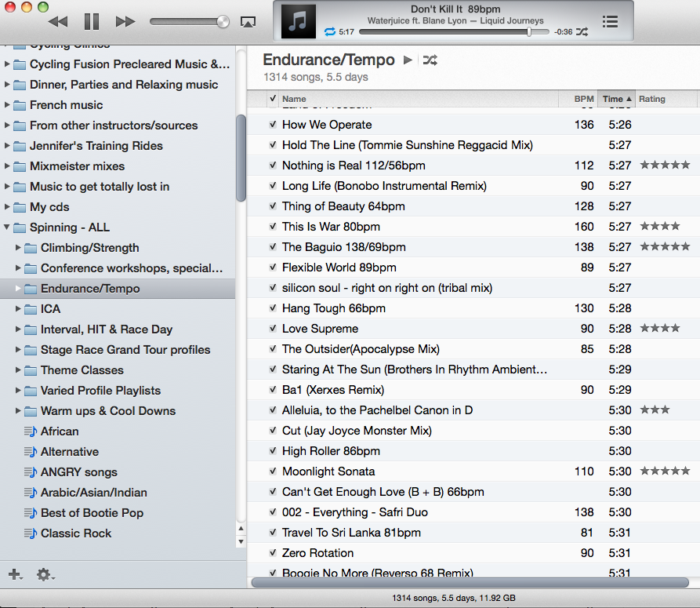Select song Thing of Beauty 64bpm
The width and height of the screenshot is (700, 608).
click(343, 206)
